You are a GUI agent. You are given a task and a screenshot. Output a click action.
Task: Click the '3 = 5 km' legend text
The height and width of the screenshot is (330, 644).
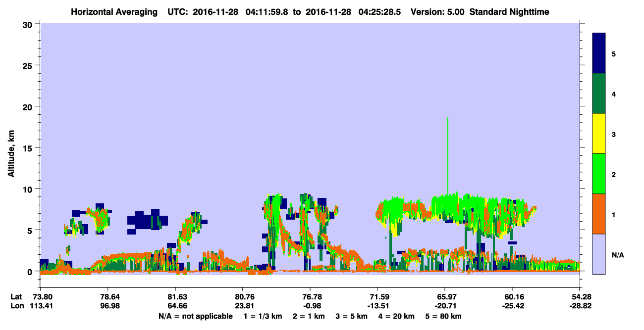pos(351,316)
